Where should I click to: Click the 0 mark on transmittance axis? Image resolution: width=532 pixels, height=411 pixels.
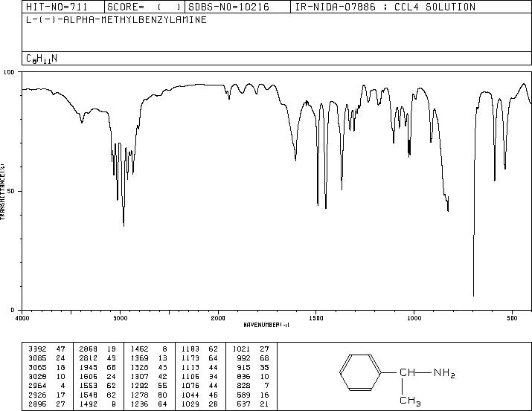pyautogui.click(x=13, y=310)
